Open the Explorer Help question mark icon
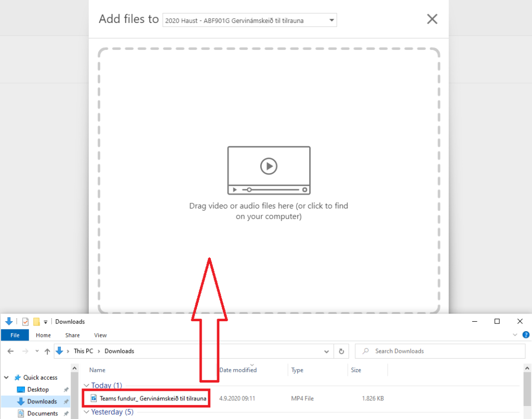 coord(524,335)
